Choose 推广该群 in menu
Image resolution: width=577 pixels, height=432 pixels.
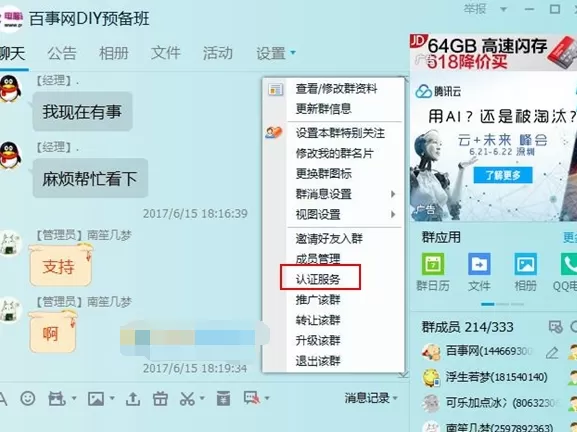pyautogui.click(x=318, y=300)
